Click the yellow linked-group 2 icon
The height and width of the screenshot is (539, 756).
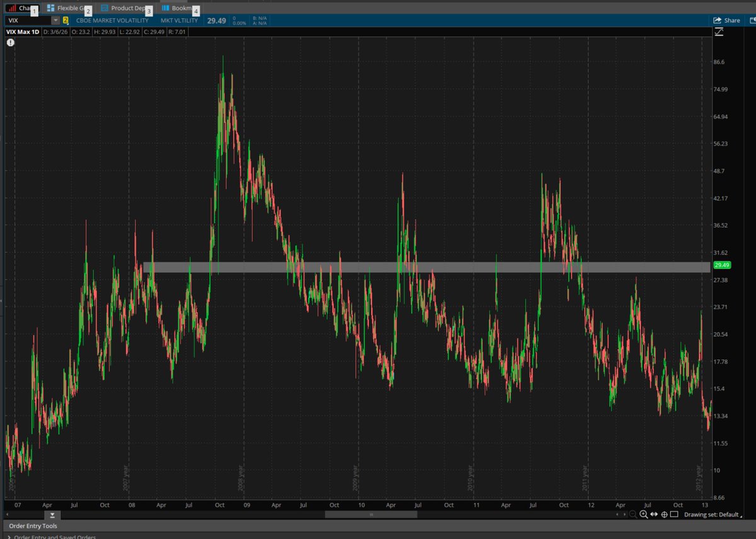coord(65,20)
